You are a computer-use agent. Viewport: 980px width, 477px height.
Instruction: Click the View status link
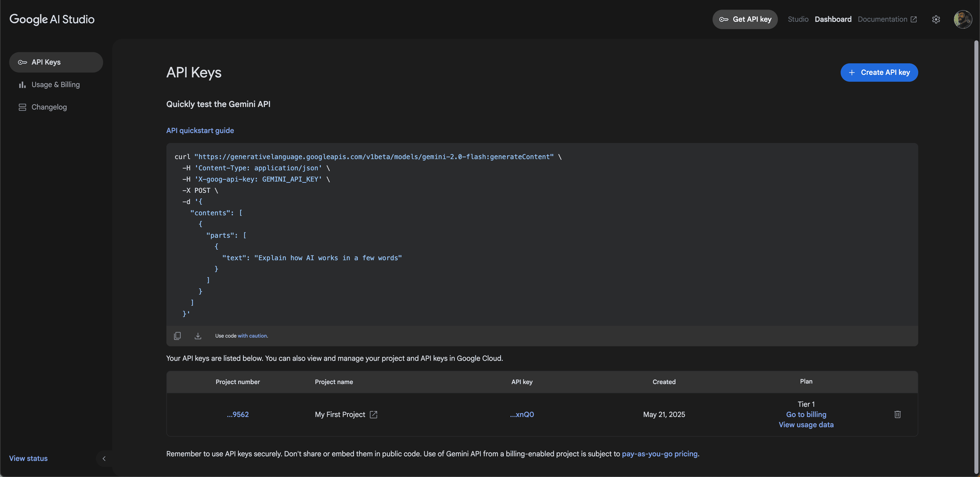29,458
